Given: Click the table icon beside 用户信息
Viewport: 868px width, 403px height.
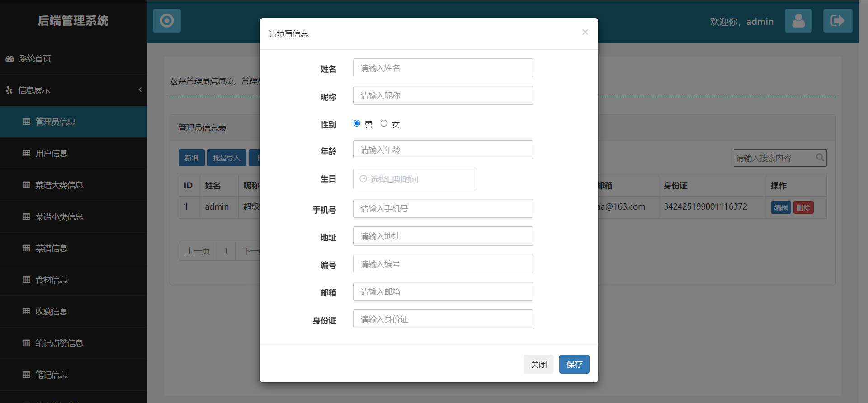Looking at the screenshot, I should pos(27,154).
